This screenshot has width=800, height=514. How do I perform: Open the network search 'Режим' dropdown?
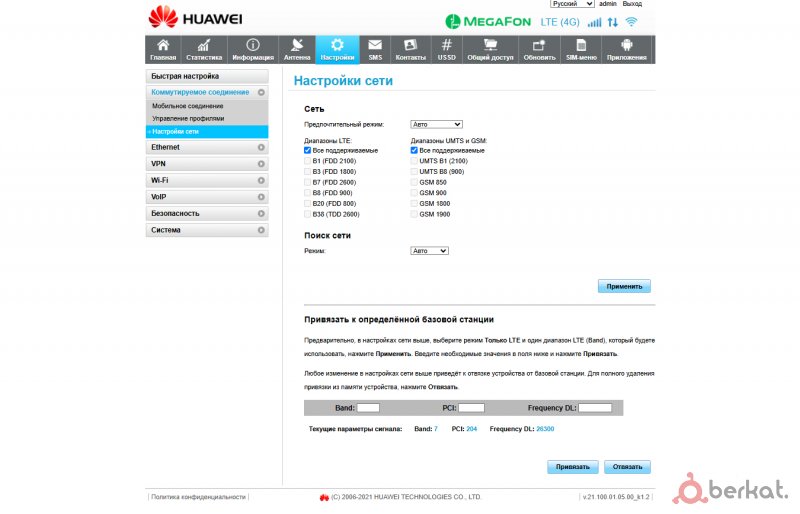430,251
